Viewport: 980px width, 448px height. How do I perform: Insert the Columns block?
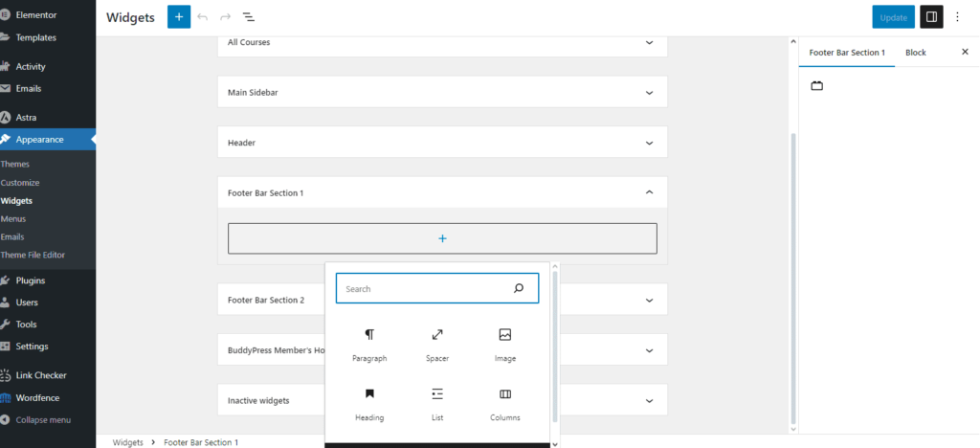click(505, 394)
